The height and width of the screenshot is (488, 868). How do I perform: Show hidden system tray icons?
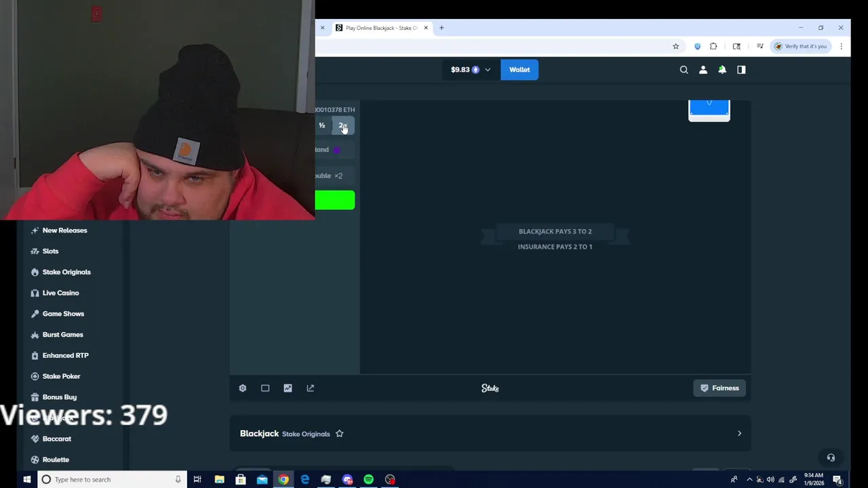pos(749,480)
